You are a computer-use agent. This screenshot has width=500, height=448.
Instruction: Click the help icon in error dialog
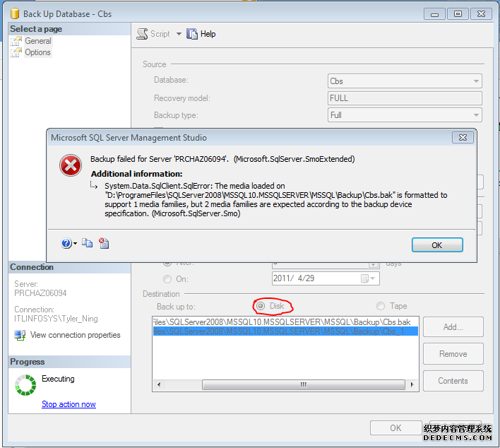point(66,243)
